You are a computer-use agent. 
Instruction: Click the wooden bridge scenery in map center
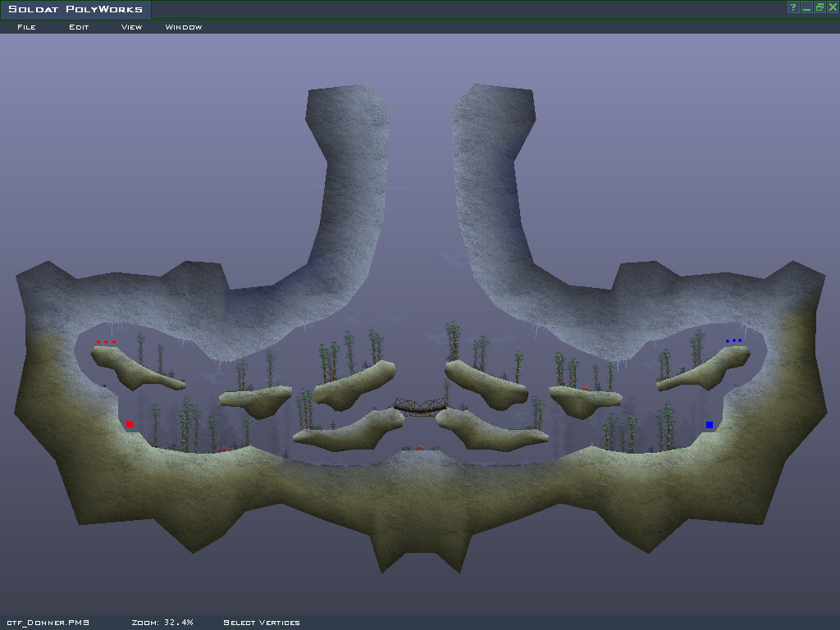click(420, 405)
